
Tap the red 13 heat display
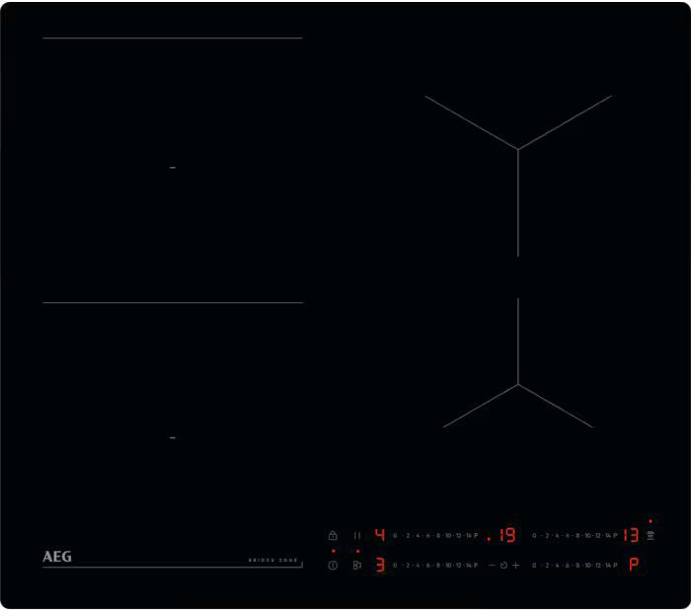point(632,535)
